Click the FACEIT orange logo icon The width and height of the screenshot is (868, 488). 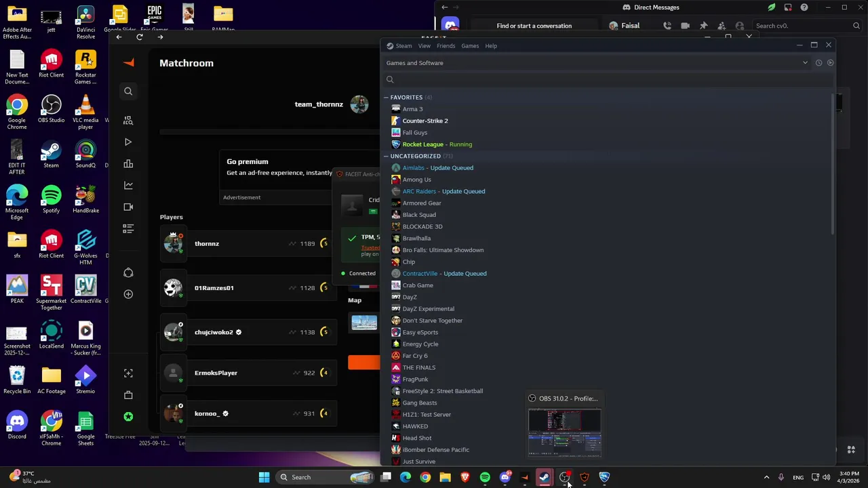(129, 62)
